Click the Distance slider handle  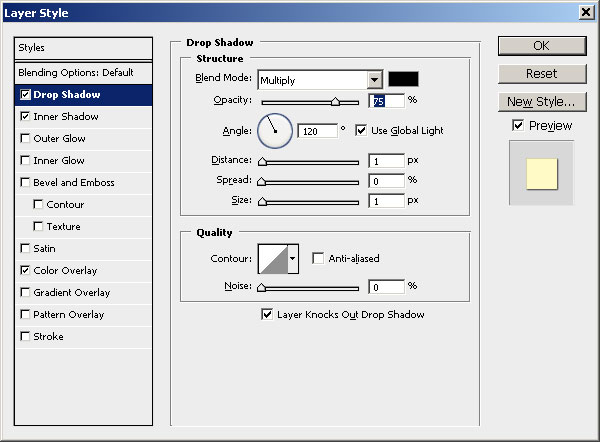262,161
